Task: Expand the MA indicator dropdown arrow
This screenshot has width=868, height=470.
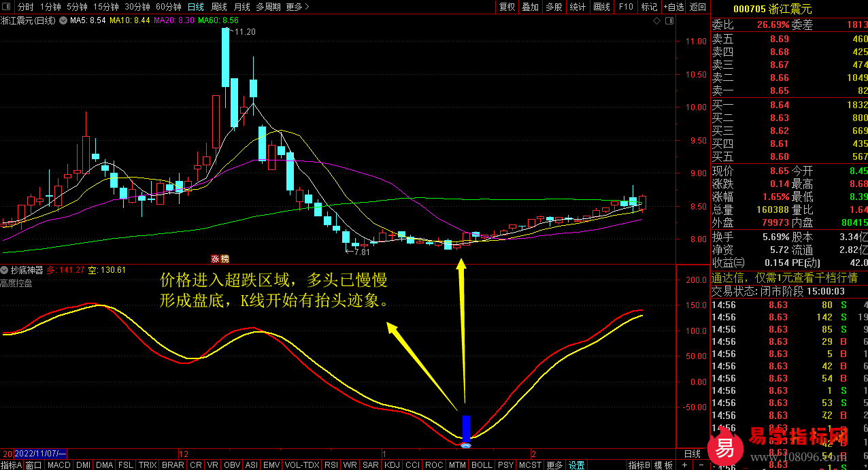Action: click(x=64, y=21)
